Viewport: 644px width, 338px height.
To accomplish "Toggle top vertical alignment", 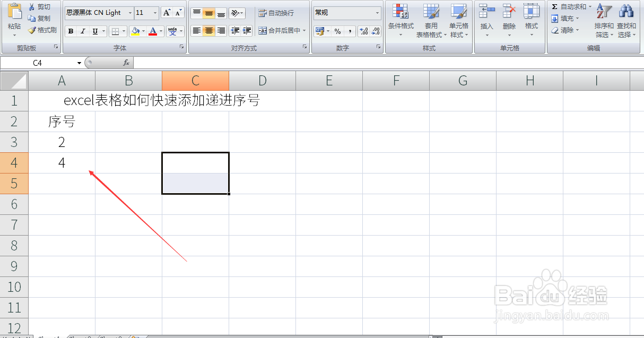I will tap(196, 13).
